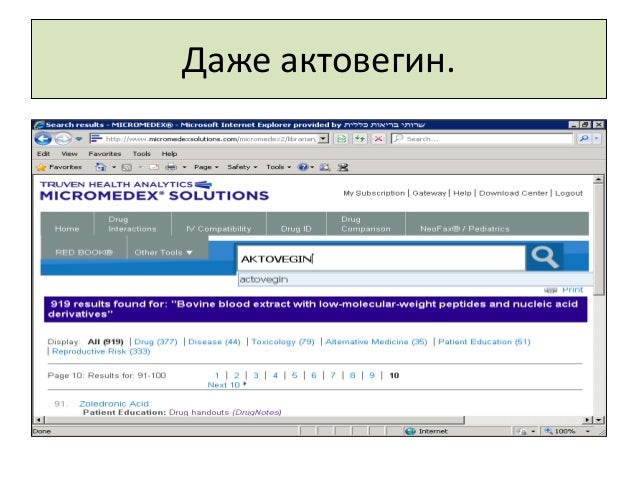Expand the Home button dropdown arrow
Screen dimensions: 638x479
114,167
